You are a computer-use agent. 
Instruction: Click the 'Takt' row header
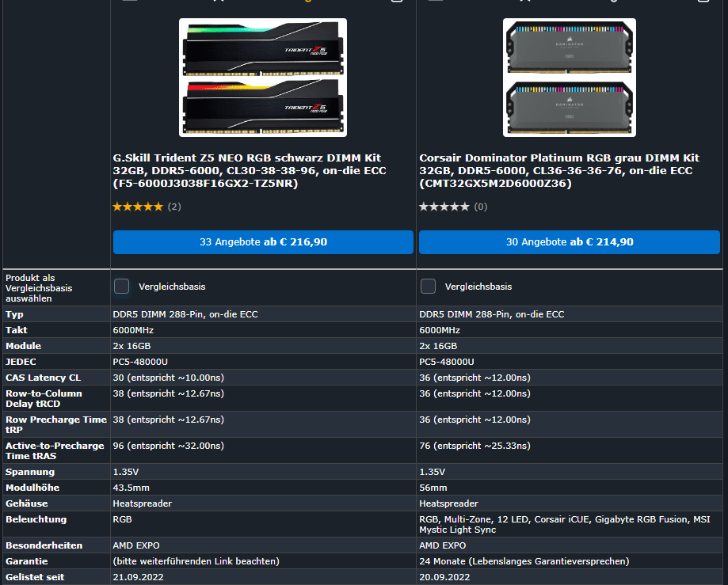[x=17, y=330]
